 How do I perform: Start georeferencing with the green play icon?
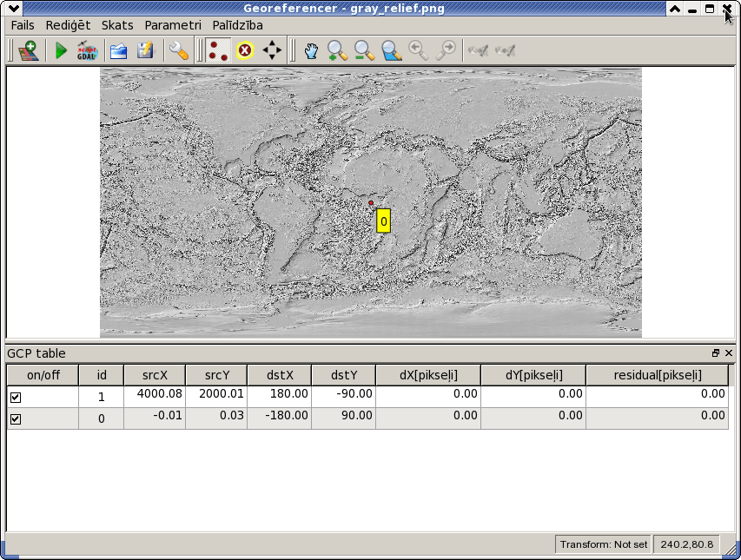[x=61, y=50]
